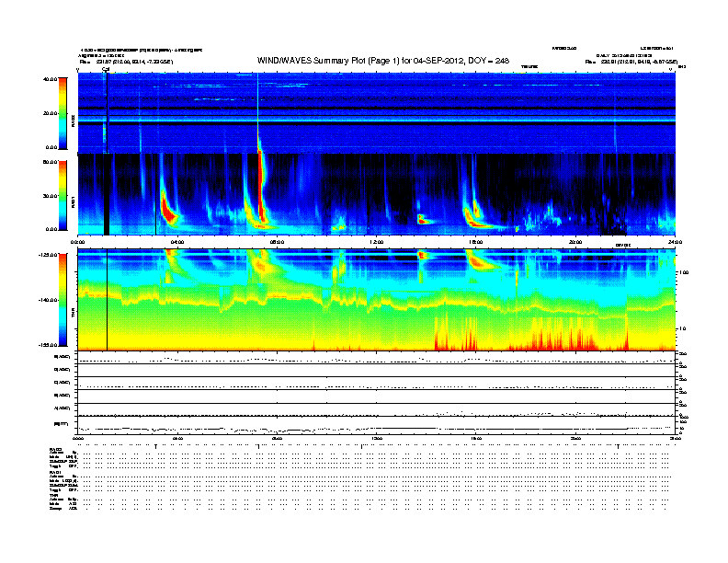
Task: Click 24:00 tick label under RAD1 spectrogram
Action: pos(675,242)
